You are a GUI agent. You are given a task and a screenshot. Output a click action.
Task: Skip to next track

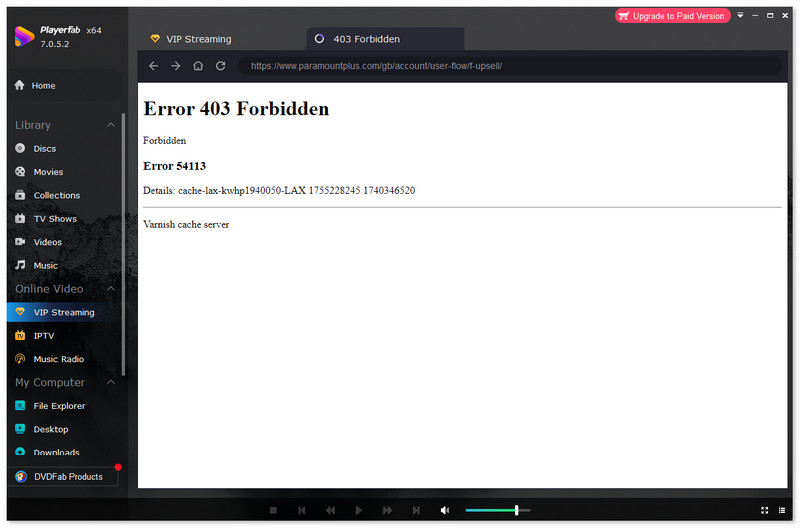coord(416,510)
